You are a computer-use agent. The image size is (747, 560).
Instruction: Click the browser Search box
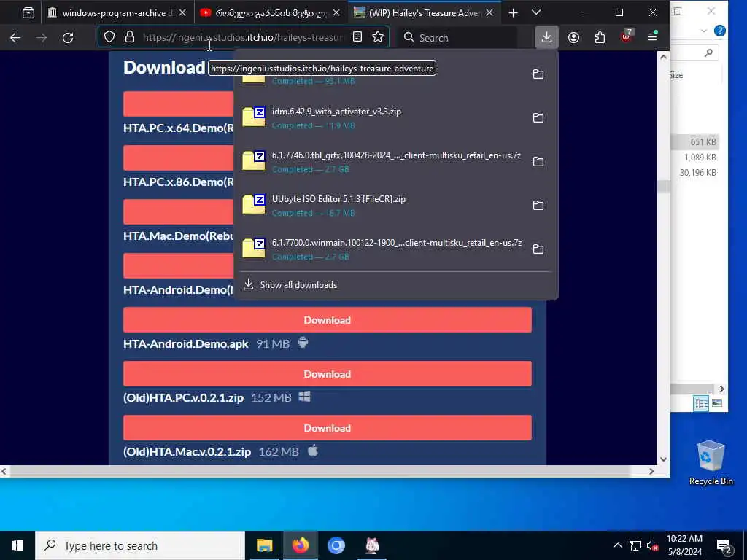click(x=457, y=38)
